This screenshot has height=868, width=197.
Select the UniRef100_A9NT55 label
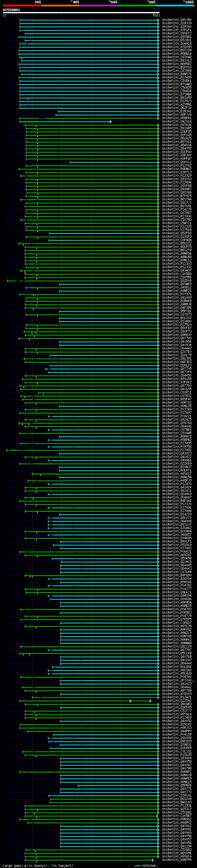click(177, 860)
